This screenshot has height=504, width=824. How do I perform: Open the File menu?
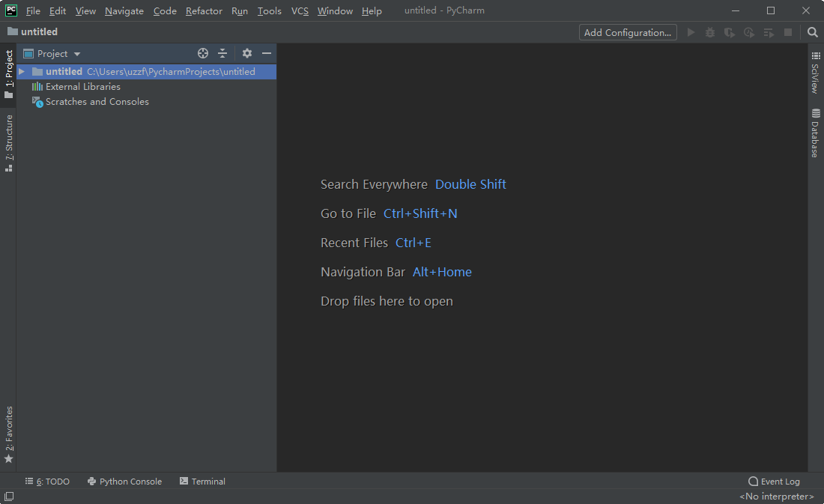tap(33, 11)
